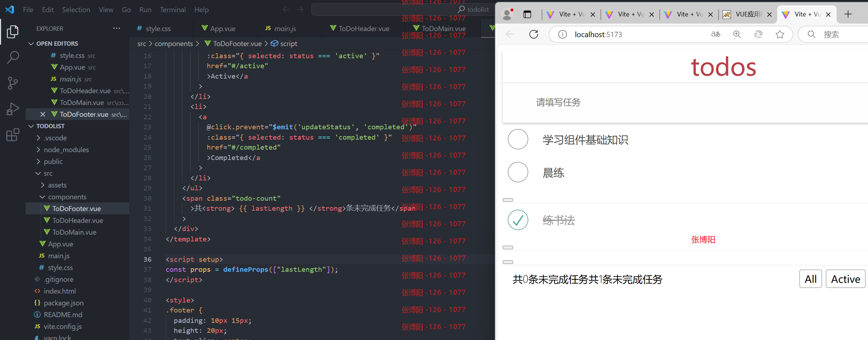This screenshot has height=340, width=868.
Task: Close the active Vite + Vue tab
Action: (x=828, y=14)
